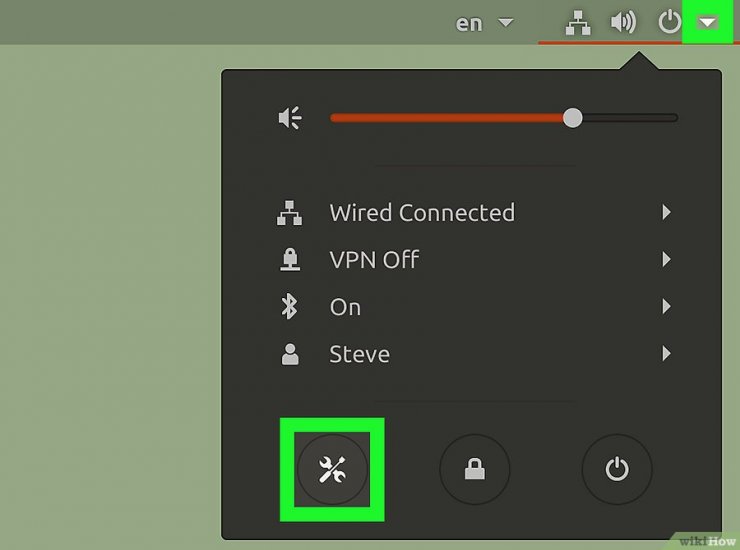Click the VPN lock icon in the menu
The height and width of the screenshot is (550, 740).
tap(290, 259)
